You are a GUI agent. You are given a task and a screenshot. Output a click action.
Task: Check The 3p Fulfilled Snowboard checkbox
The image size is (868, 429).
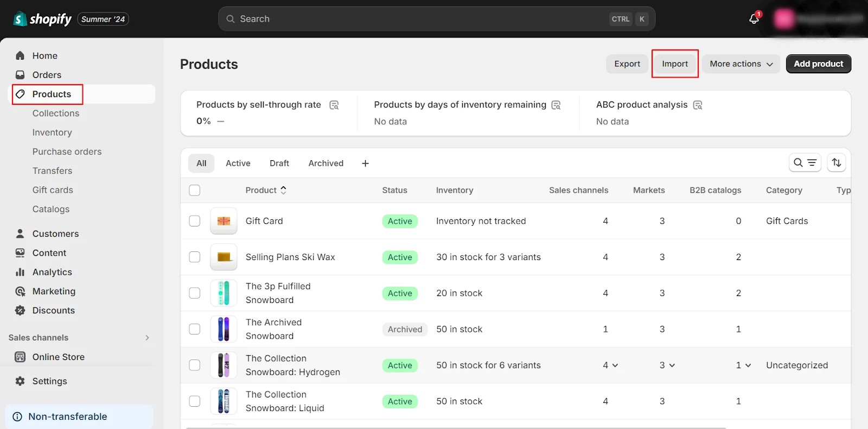(x=195, y=293)
